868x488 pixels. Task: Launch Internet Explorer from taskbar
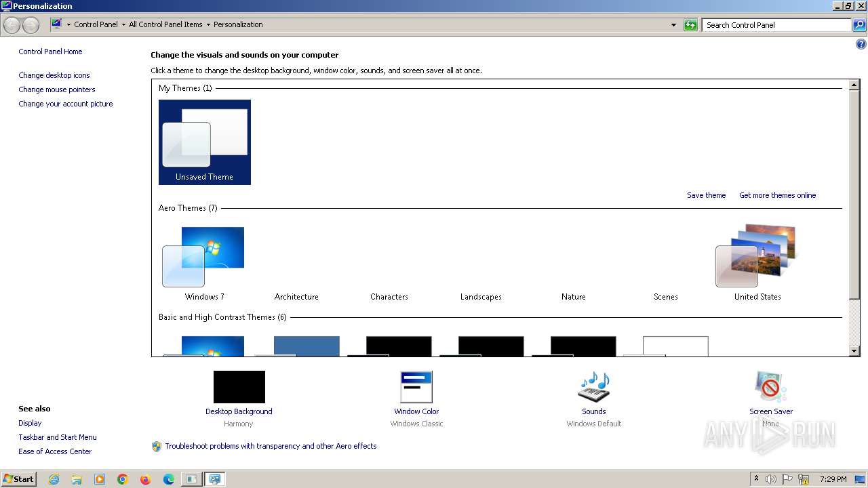tap(54, 479)
